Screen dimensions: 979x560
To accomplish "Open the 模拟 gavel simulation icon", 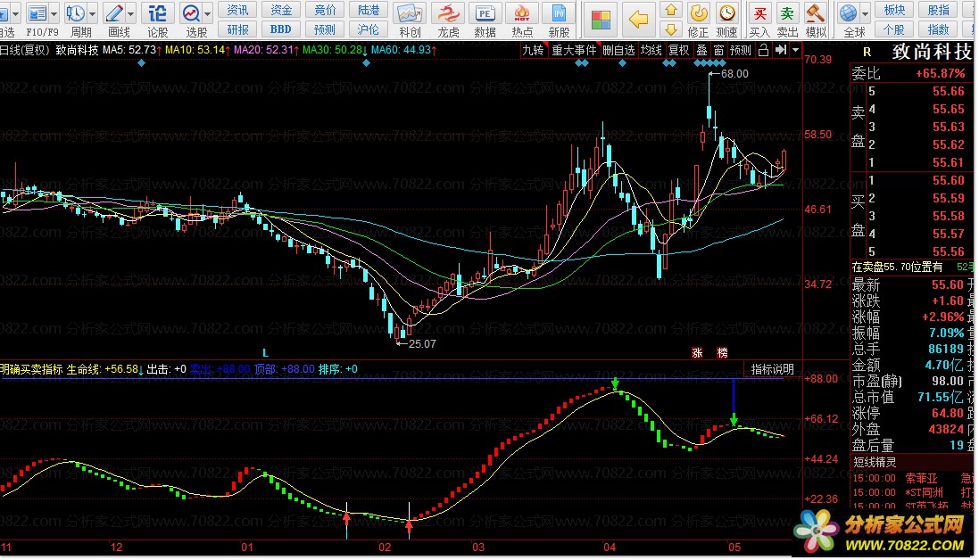I will coord(815,13).
